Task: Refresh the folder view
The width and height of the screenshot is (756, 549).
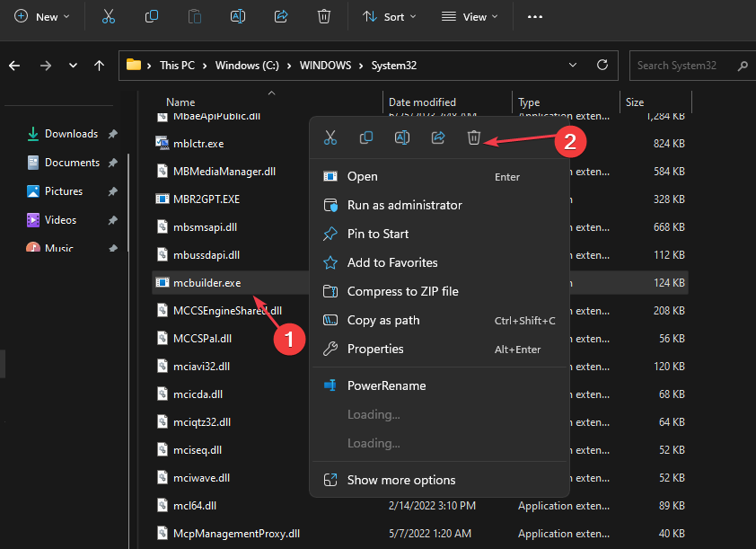Action: click(x=600, y=65)
